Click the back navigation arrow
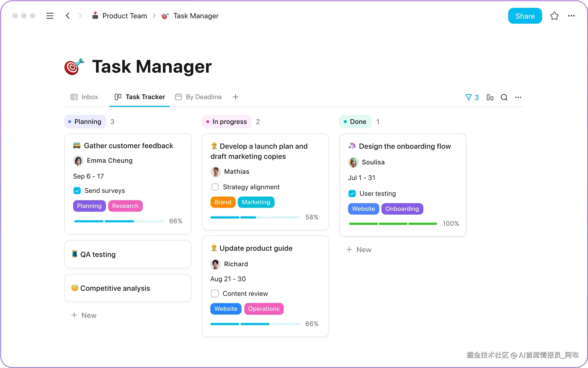The width and height of the screenshot is (588, 368). [68, 16]
